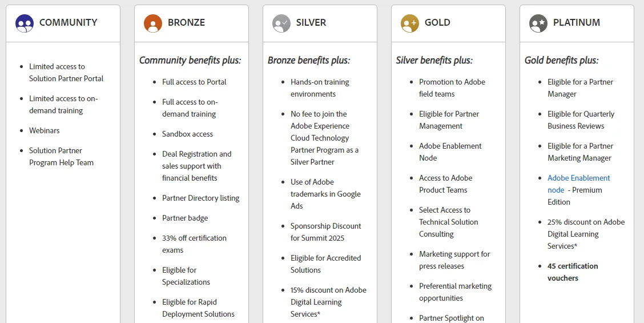Click the Platinum tier star icon
644x323 pixels.
pos(538,23)
